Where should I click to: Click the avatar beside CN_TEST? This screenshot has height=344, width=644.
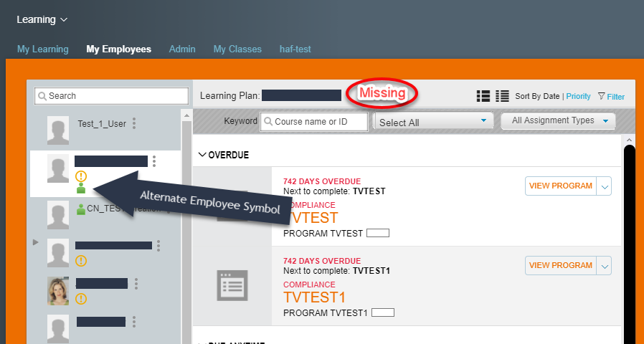58,215
